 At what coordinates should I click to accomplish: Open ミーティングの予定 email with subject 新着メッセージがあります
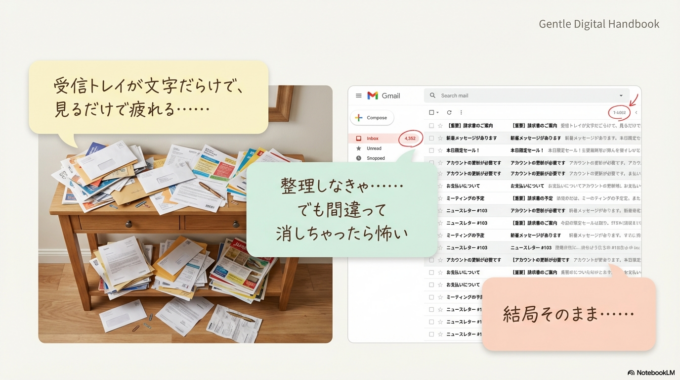(533, 235)
